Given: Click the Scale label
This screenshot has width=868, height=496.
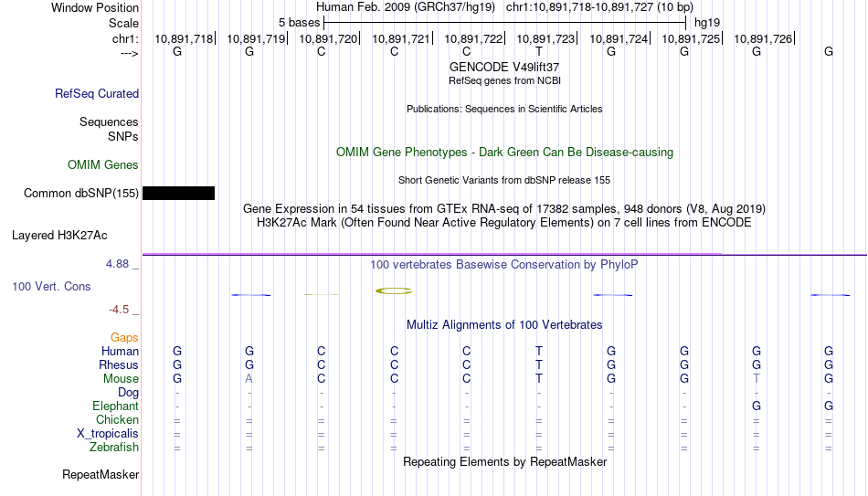Looking at the screenshot, I should pos(123,23).
